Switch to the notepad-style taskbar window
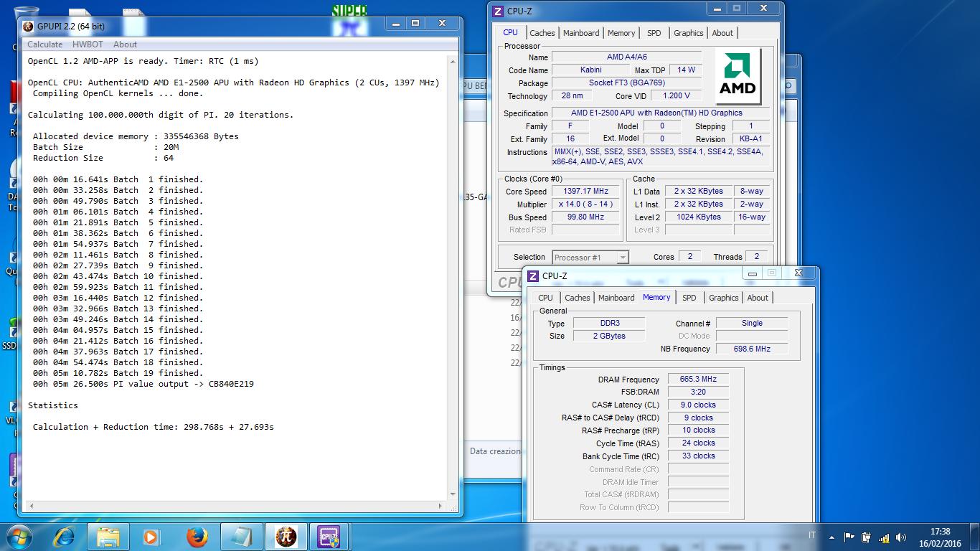The height and width of the screenshot is (551, 980). point(241,537)
